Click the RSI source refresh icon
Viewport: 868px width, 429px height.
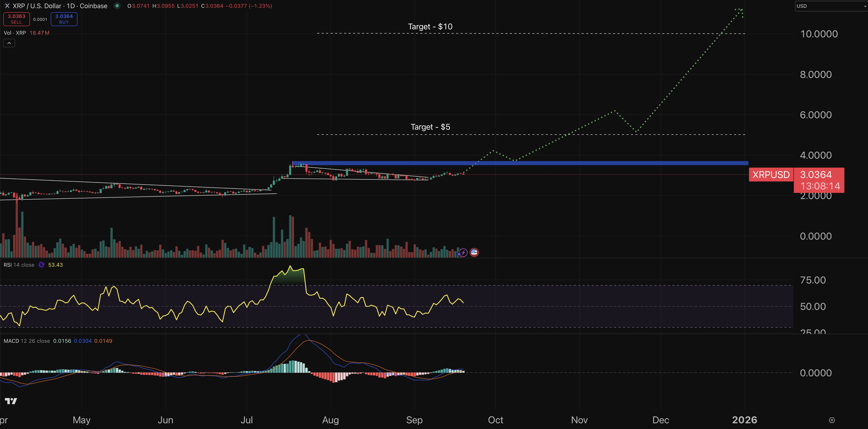pos(41,265)
